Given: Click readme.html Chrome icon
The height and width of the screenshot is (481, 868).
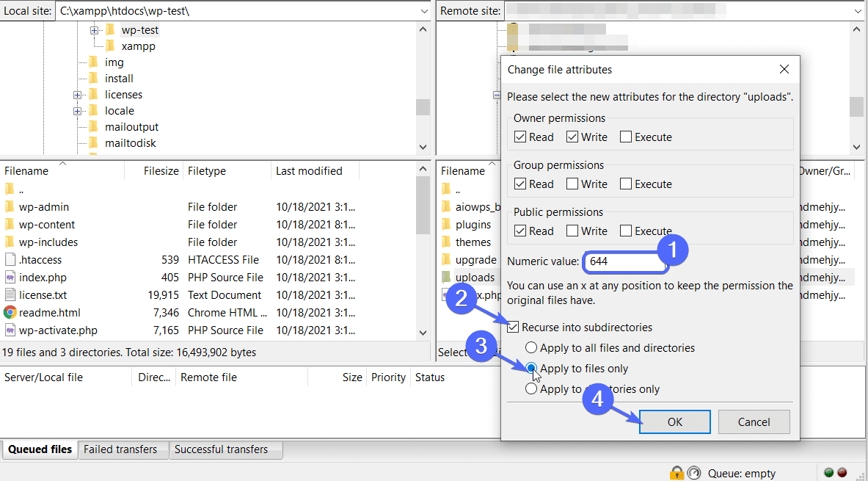Looking at the screenshot, I should point(10,313).
